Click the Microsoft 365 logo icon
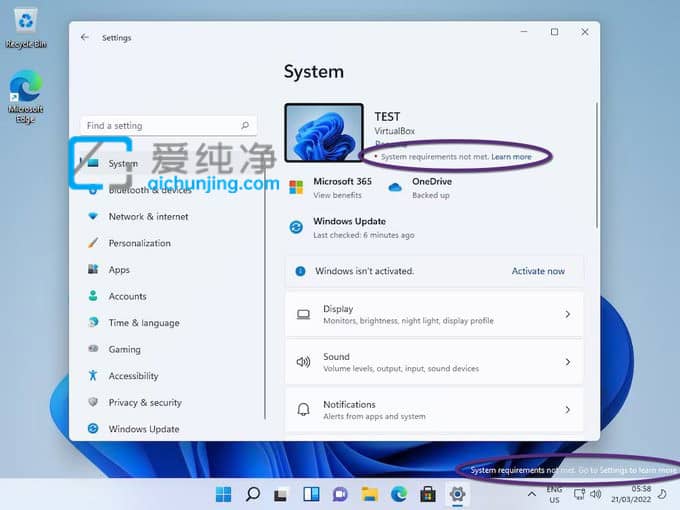Viewport: 680px width, 510px height. (x=296, y=187)
